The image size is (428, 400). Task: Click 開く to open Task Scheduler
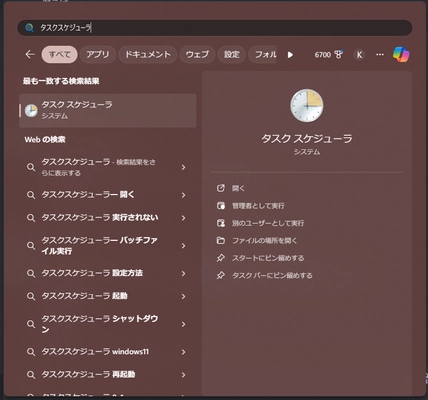(238, 188)
